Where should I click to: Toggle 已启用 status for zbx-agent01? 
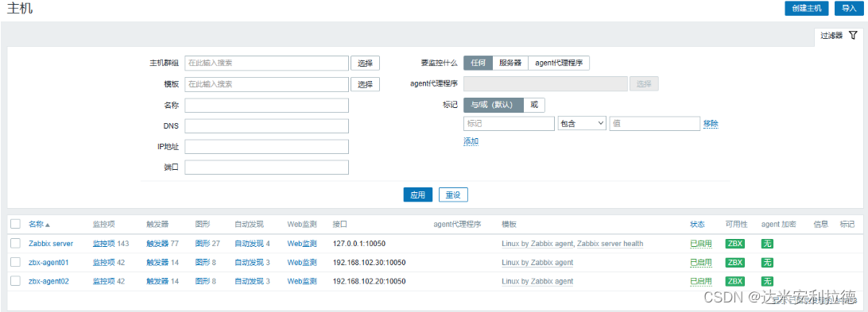point(701,262)
